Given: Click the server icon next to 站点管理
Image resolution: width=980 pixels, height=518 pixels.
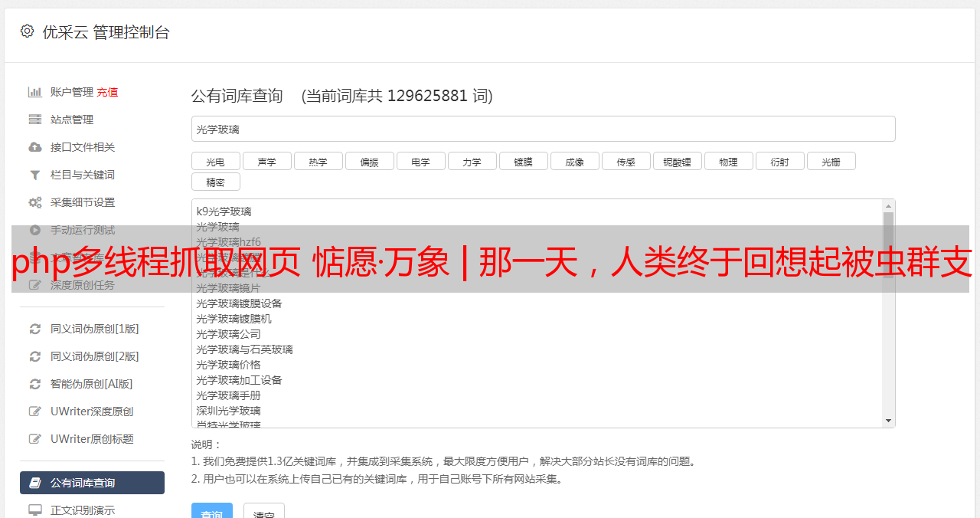Looking at the screenshot, I should coord(34,120).
